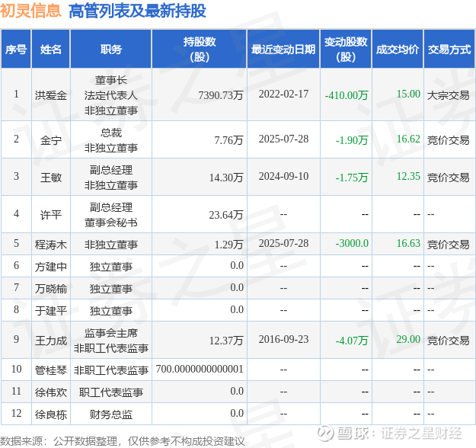Select the 交易方式 column header
Screen dimensions: 476x448
449,49
